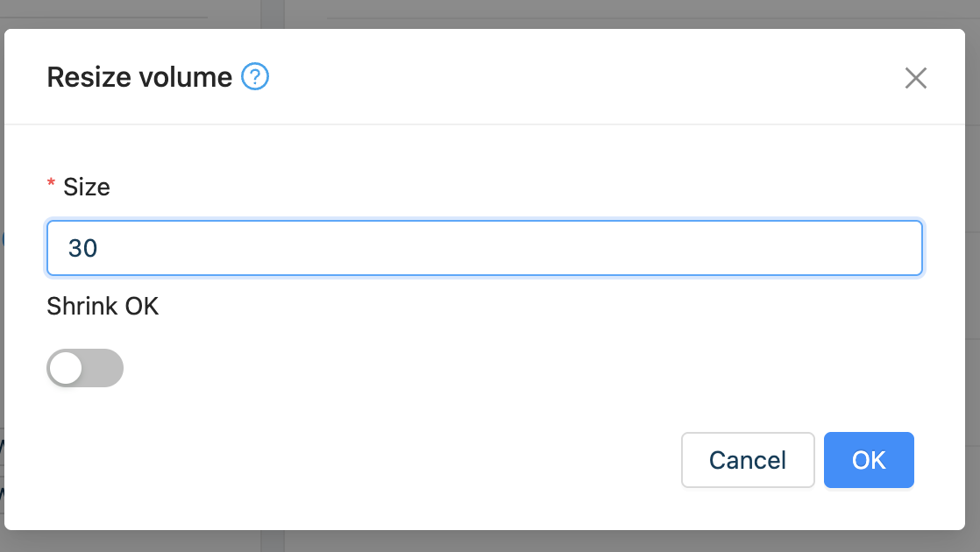Click the value 30 in Size field

pyautogui.click(x=82, y=248)
